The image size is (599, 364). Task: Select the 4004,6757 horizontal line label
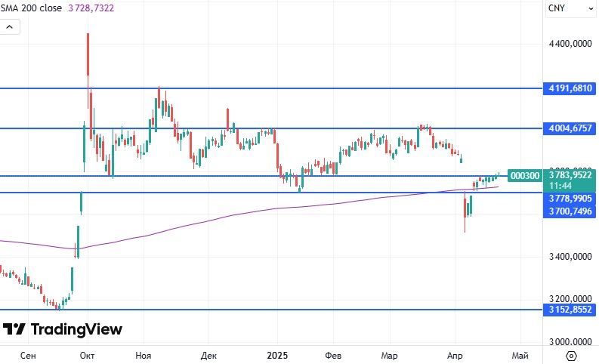(570, 128)
